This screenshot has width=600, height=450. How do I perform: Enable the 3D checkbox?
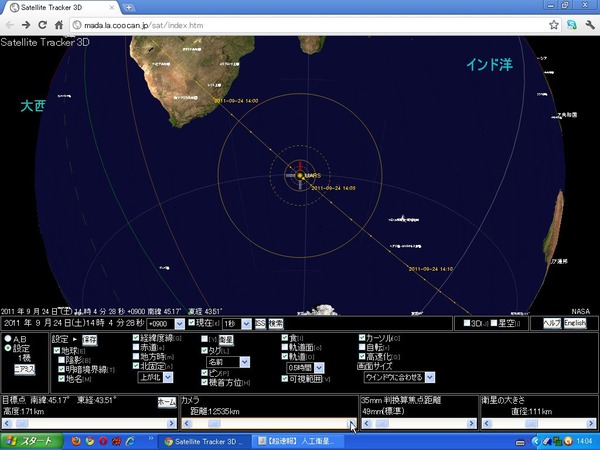[x=467, y=323]
